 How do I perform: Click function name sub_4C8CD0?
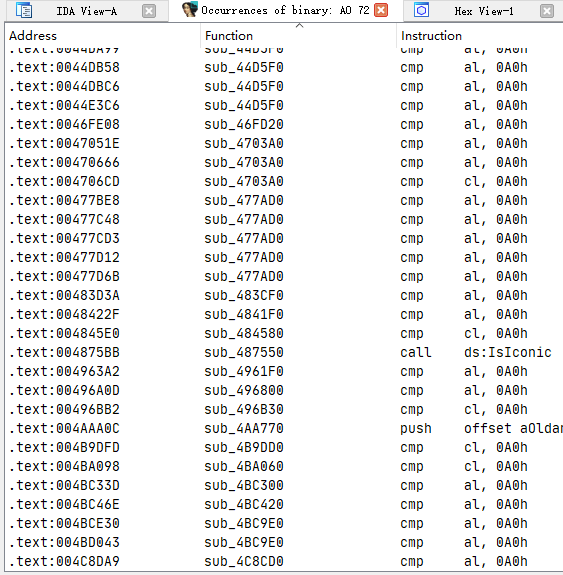244,562
